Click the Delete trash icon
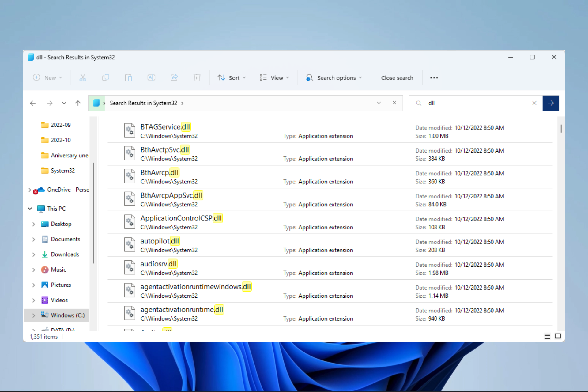Viewport: 588px width, 392px height. click(197, 78)
